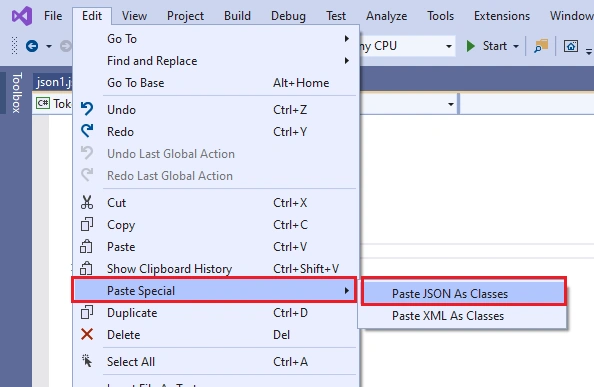Screen dimensions: 594x387
Task: Select the Duplicate menu entry label
Action: click(x=132, y=313)
